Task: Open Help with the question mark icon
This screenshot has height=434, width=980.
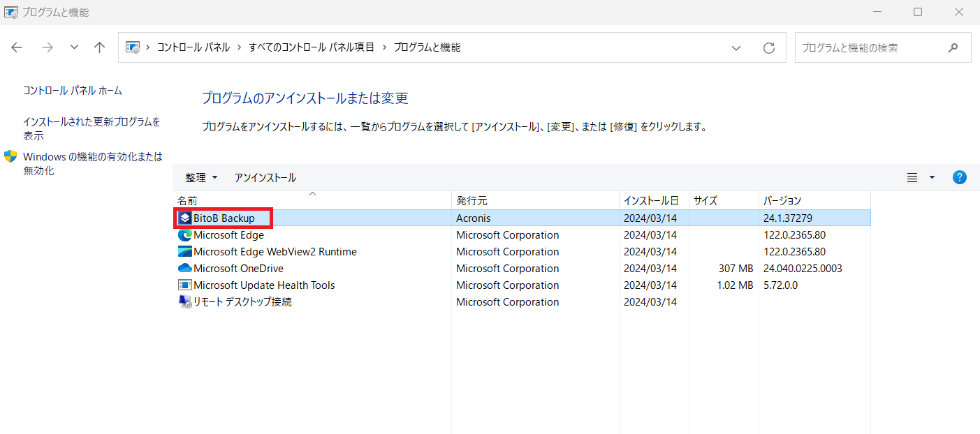Action: click(x=960, y=177)
